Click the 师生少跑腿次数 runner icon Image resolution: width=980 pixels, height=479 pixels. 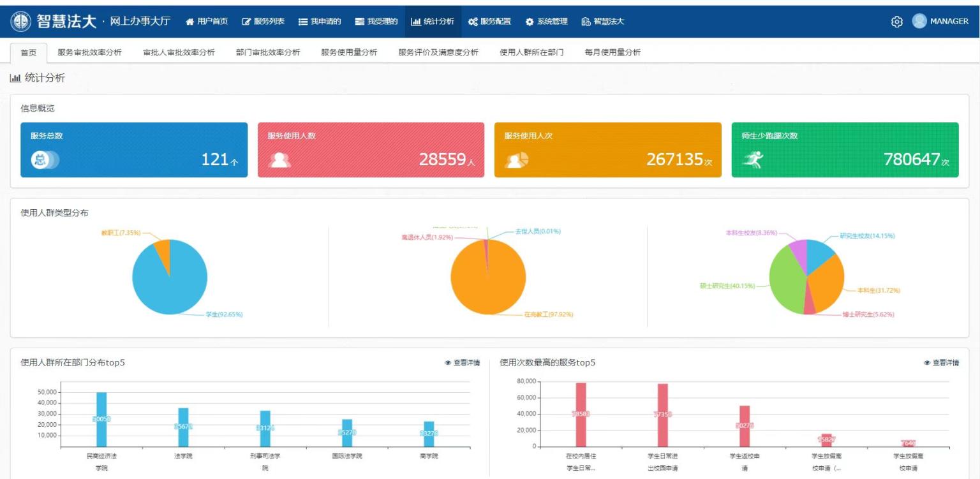(753, 160)
